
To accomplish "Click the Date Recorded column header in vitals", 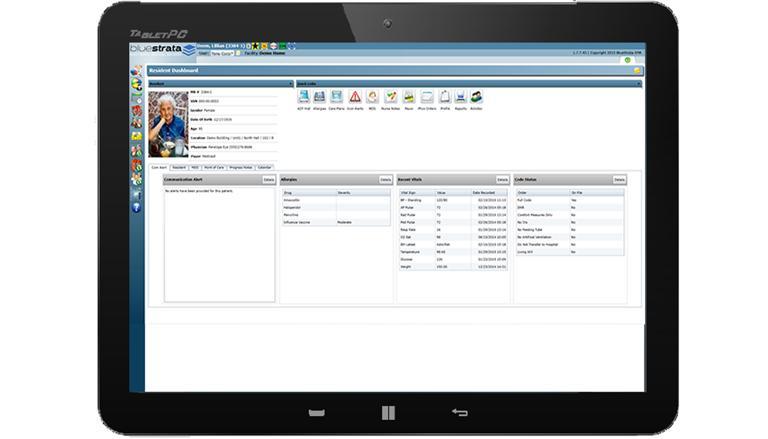I will click(x=489, y=193).
